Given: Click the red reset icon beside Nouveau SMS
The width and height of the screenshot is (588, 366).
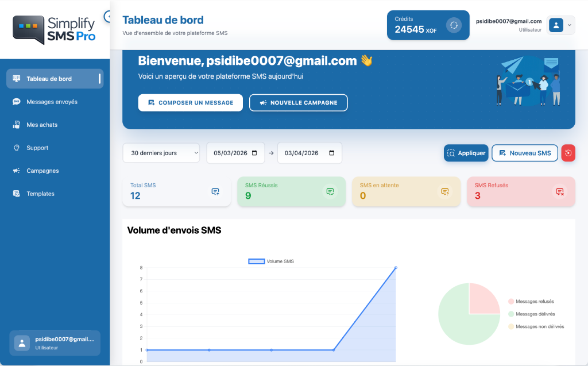Looking at the screenshot, I should point(567,153).
